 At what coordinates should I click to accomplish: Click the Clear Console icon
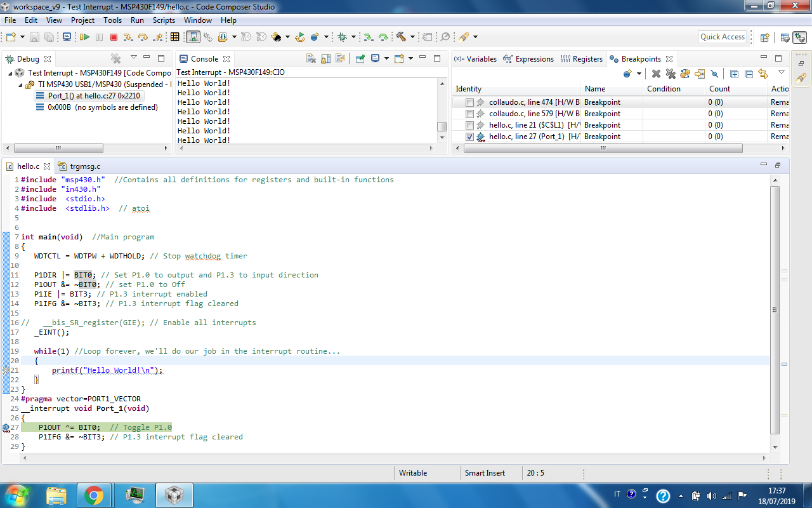tap(311, 58)
